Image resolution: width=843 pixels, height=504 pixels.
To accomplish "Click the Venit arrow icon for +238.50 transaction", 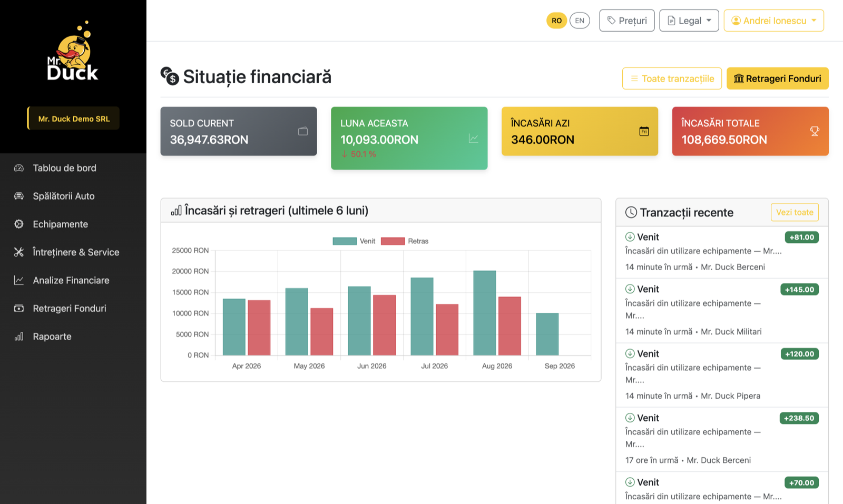I will click(630, 418).
